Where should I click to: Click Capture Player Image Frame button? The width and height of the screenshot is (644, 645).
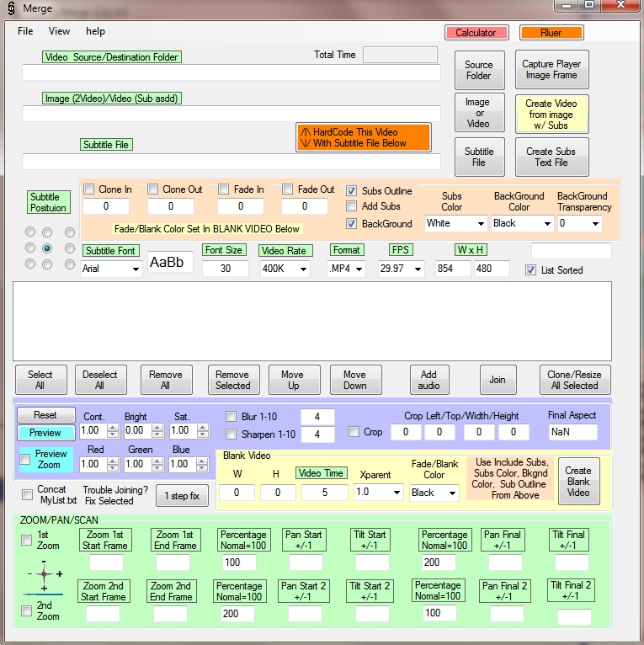tap(551, 70)
